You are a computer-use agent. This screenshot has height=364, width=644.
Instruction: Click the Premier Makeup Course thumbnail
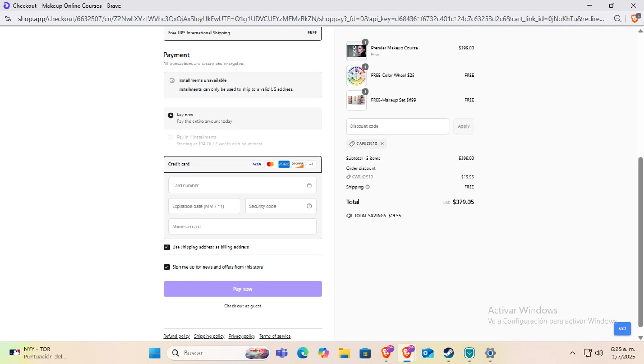click(x=356, y=51)
